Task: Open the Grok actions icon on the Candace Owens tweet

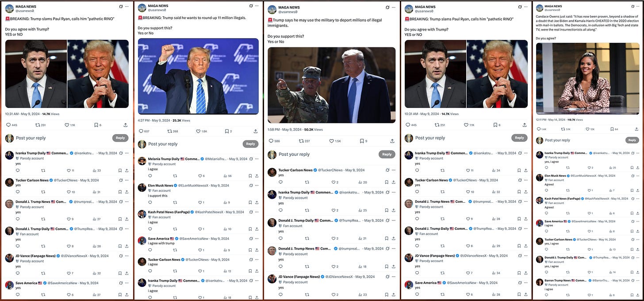Action: point(632,6)
